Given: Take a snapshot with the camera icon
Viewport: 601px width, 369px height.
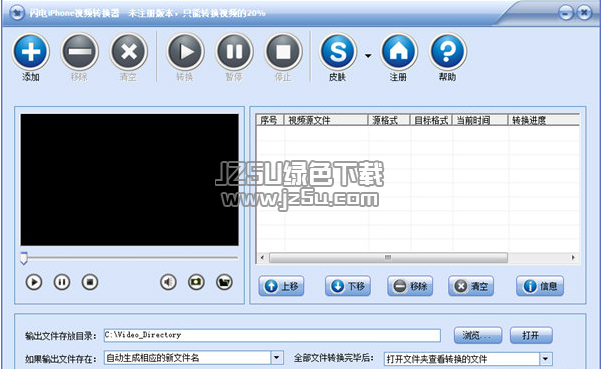Looking at the screenshot, I should coord(196,282).
